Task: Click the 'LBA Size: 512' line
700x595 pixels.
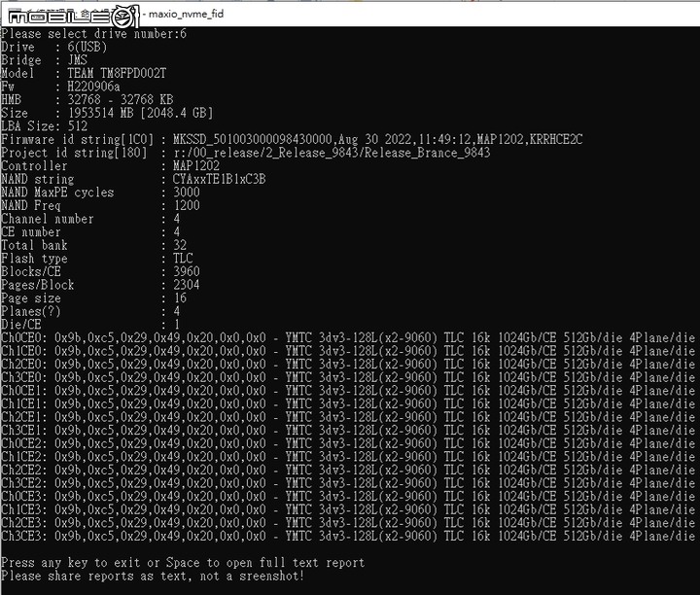Action: tap(44, 126)
